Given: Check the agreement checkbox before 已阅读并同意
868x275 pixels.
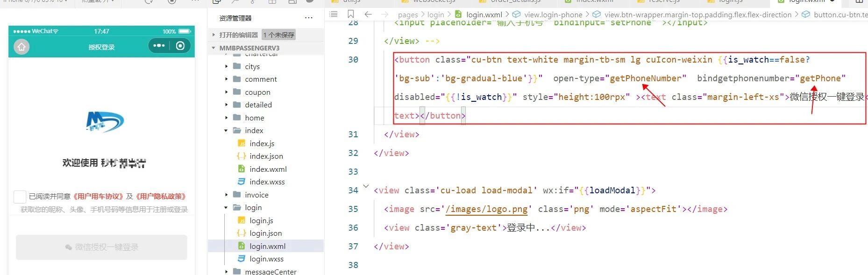Looking at the screenshot, I should click(20, 197).
